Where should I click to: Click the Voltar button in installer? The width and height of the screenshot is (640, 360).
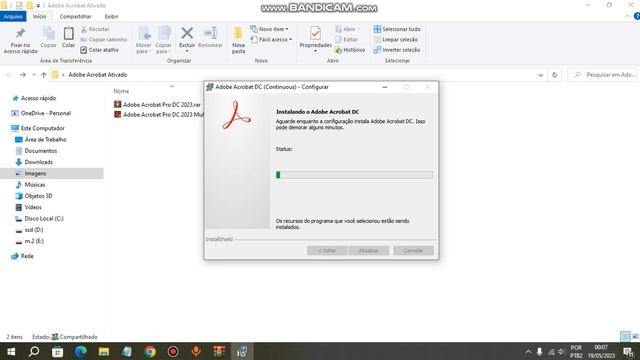(327, 250)
